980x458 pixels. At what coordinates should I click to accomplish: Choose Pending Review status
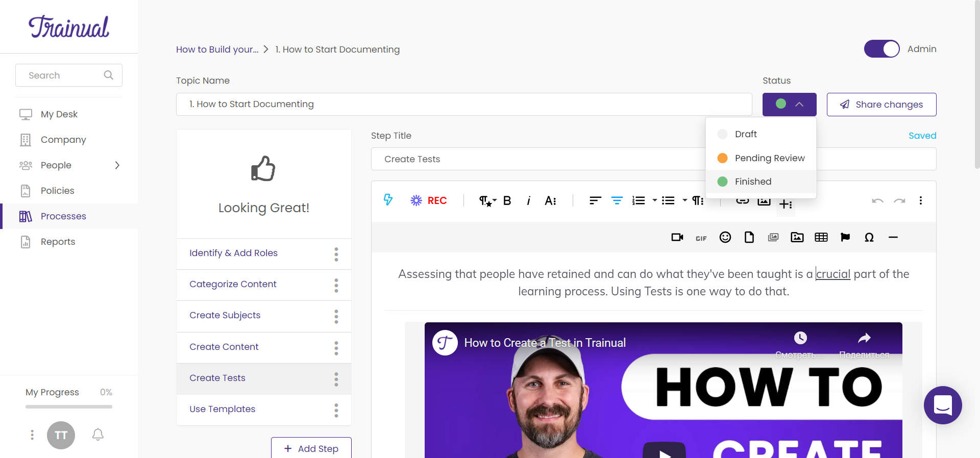point(769,158)
